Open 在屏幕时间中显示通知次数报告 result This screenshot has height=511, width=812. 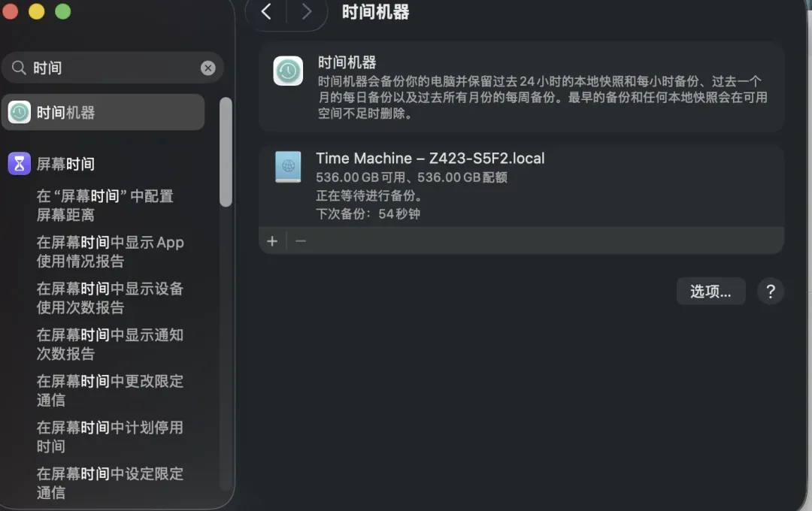[x=111, y=344]
